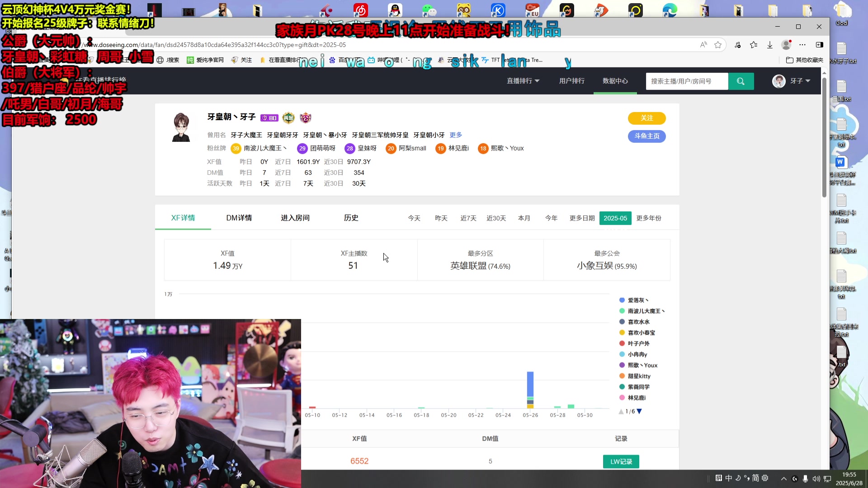Open the Microsoft Edge desktop icon
Screen dimensions: 868x488
(670, 10)
